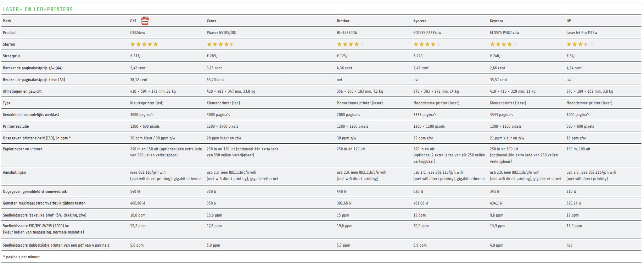Viewport: 644px width, 265px height.
Task: Select the Phaser 6510V/DNI product name
Action: point(222,33)
